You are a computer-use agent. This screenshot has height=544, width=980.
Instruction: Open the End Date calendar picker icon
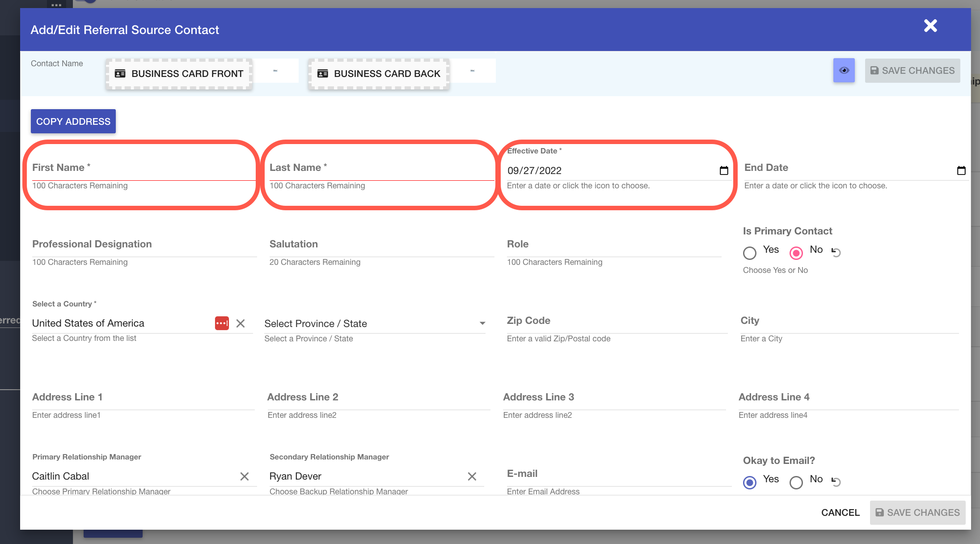961,170
